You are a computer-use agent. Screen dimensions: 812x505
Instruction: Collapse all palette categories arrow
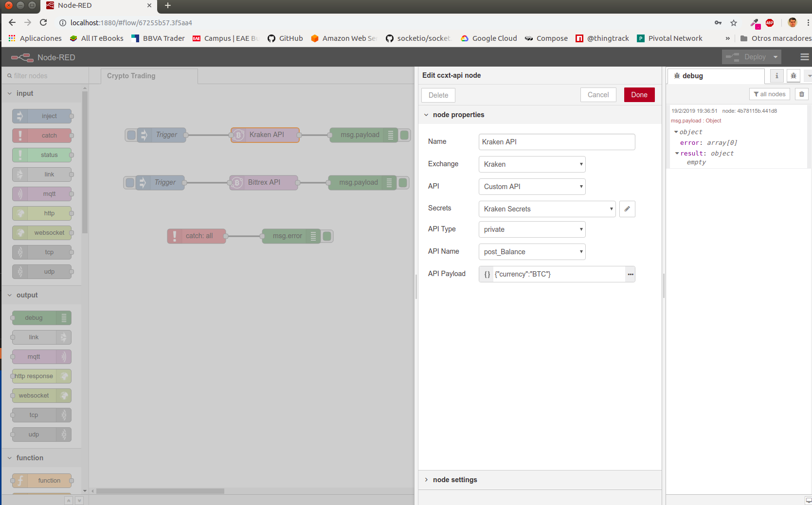click(x=69, y=501)
